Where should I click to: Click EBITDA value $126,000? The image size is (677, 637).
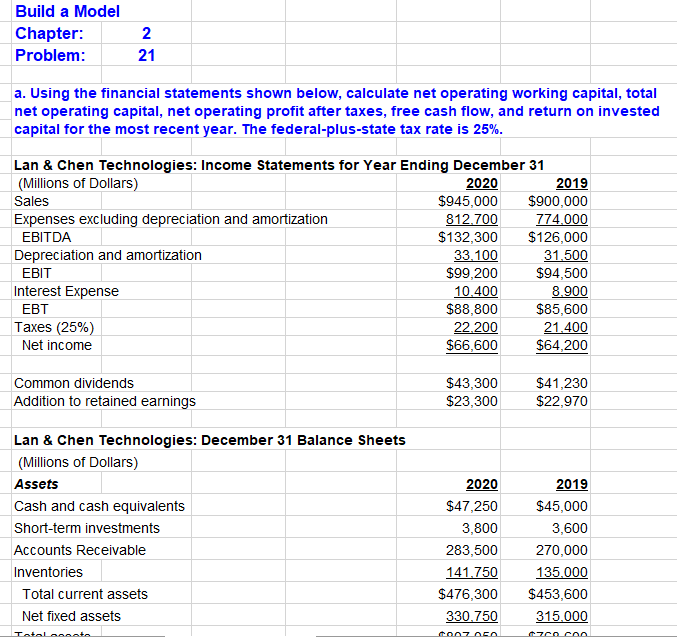click(558, 237)
